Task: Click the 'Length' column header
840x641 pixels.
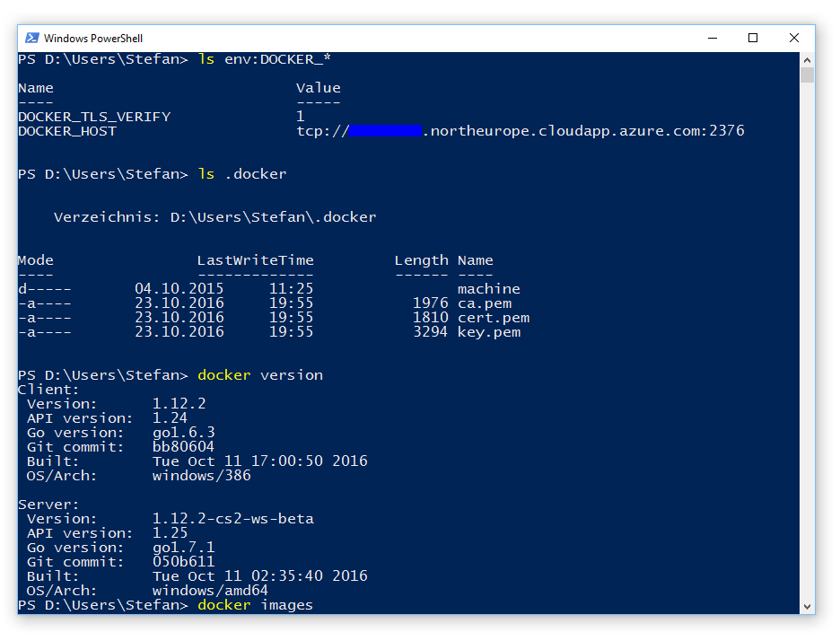Action: (x=421, y=260)
